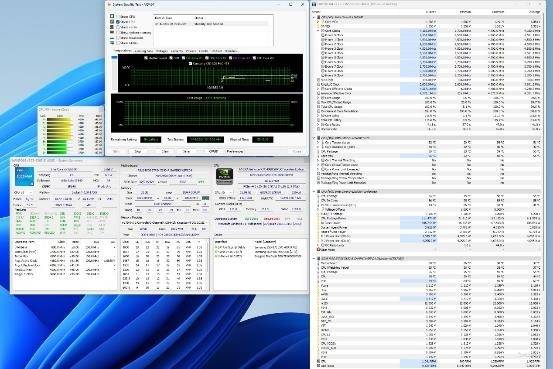Screen dimensions: 553x369
Task: Click the Minimum column header in sensors
Action: 465,12
